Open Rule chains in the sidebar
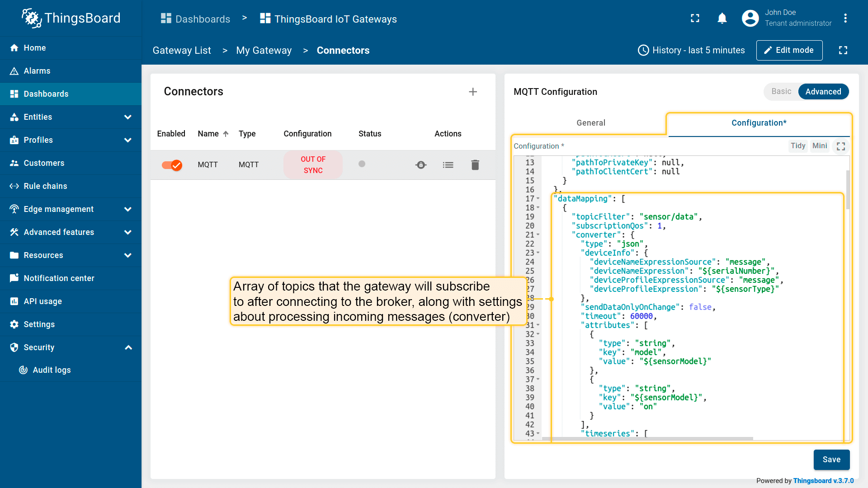Screen dimensions: 868x488 pos(71,186)
